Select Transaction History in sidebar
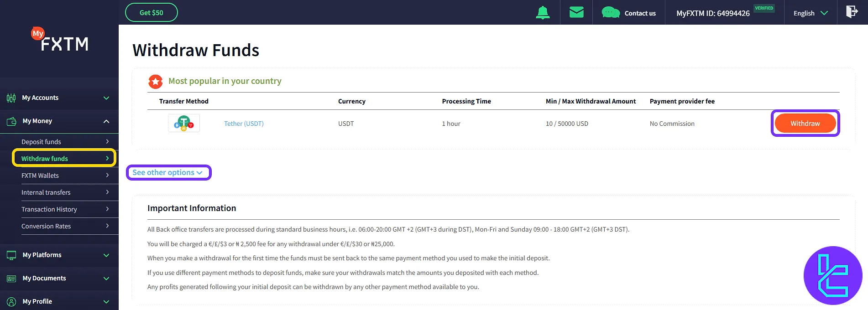Image resolution: width=868 pixels, height=310 pixels. tap(65, 209)
